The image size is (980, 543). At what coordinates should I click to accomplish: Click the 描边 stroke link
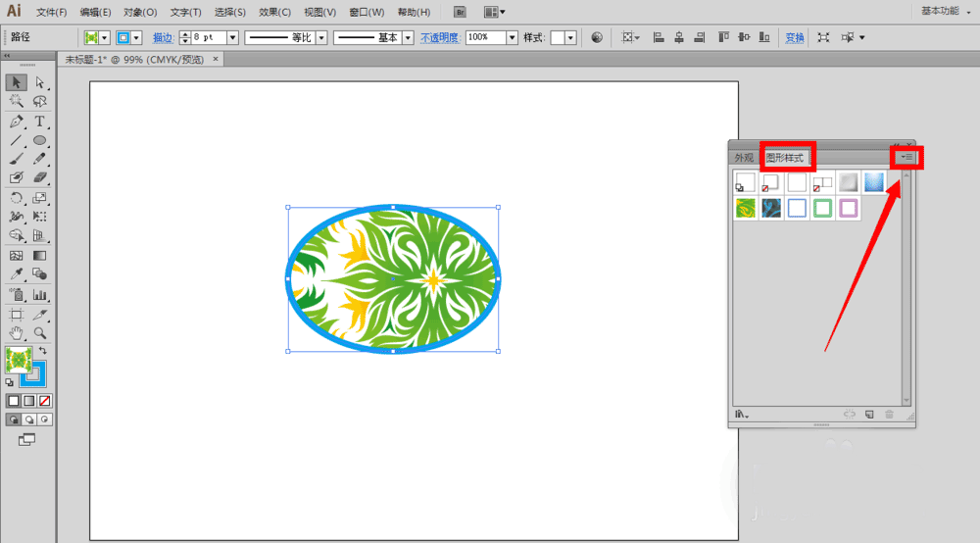coord(163,38)
